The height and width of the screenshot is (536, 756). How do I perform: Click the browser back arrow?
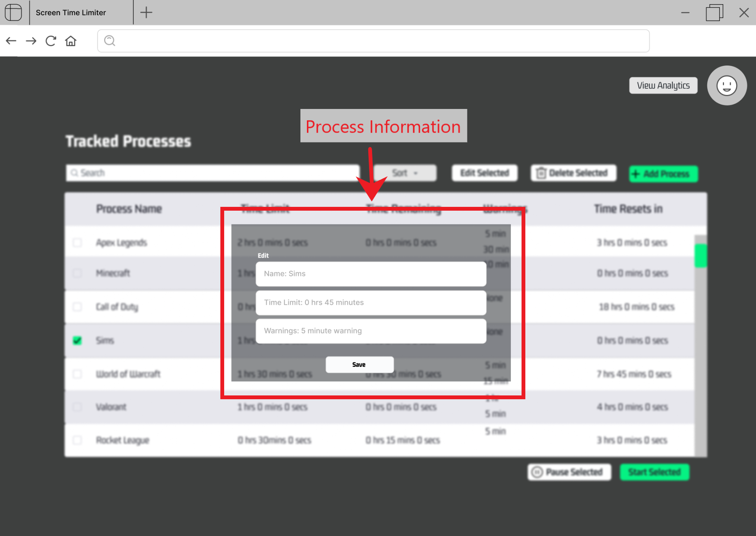11,41
